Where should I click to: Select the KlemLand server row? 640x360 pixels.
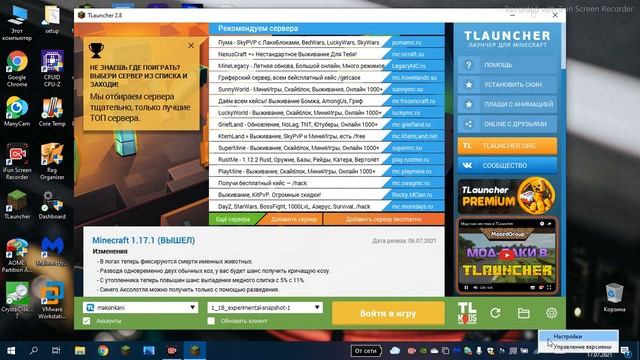coord(327,136)
